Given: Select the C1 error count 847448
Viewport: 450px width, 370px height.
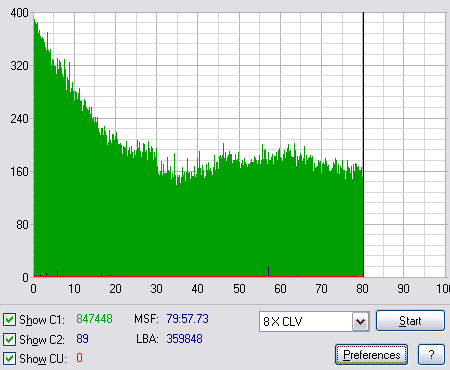Looking at the screenshot, I should [x=94, y=319].
